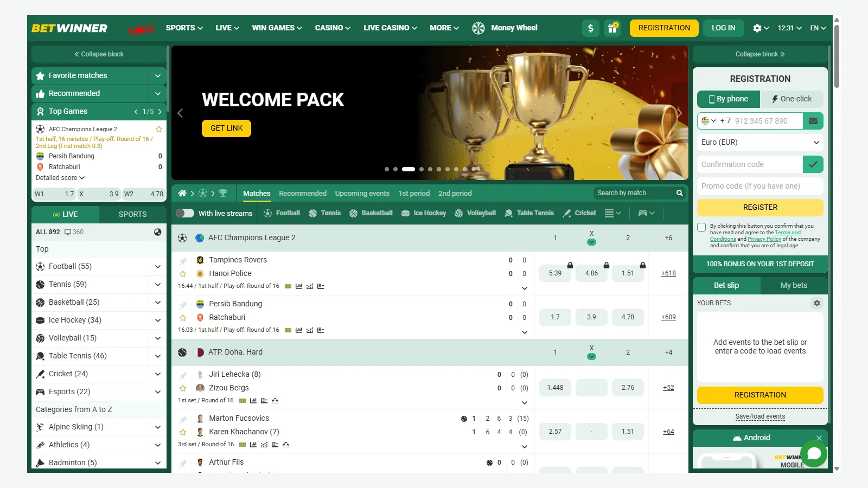Viewport: 868px width, 488px height.
Task: Open the Privacy Policy link
Action: coord(764,239)
